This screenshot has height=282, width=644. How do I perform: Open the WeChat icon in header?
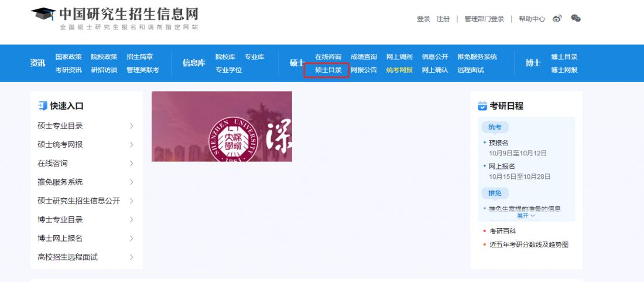tap(576, 19)
